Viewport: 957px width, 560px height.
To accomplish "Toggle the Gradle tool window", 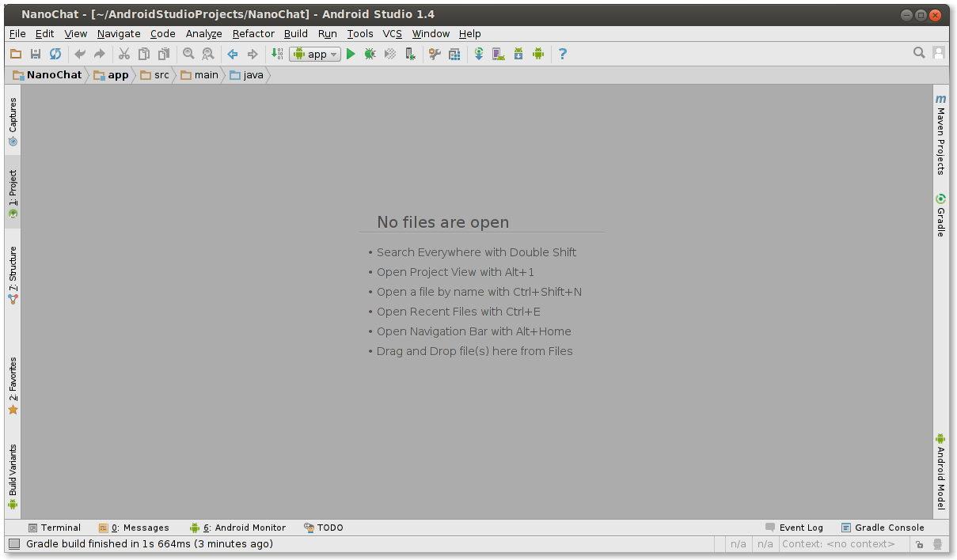I will click(x=940, y=215).
